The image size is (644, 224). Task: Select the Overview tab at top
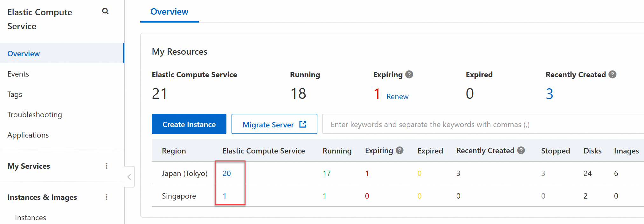coord(169,12)
